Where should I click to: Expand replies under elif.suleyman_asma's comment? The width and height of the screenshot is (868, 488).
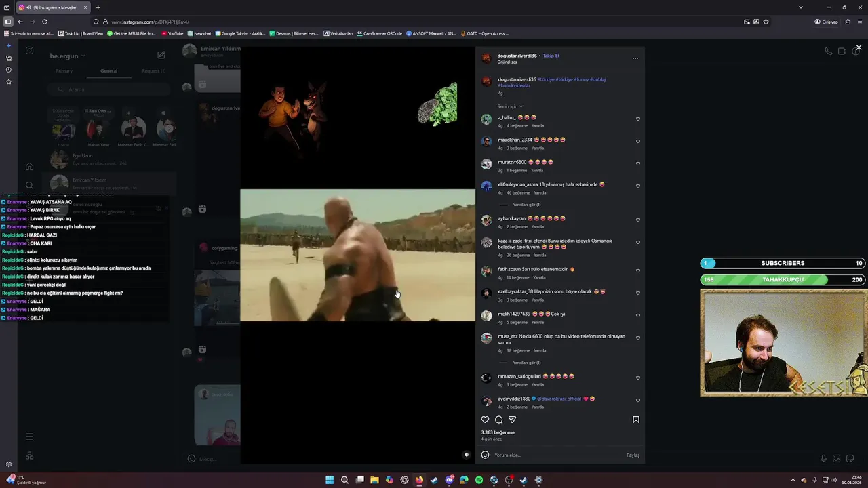click(x=526, y=205)
